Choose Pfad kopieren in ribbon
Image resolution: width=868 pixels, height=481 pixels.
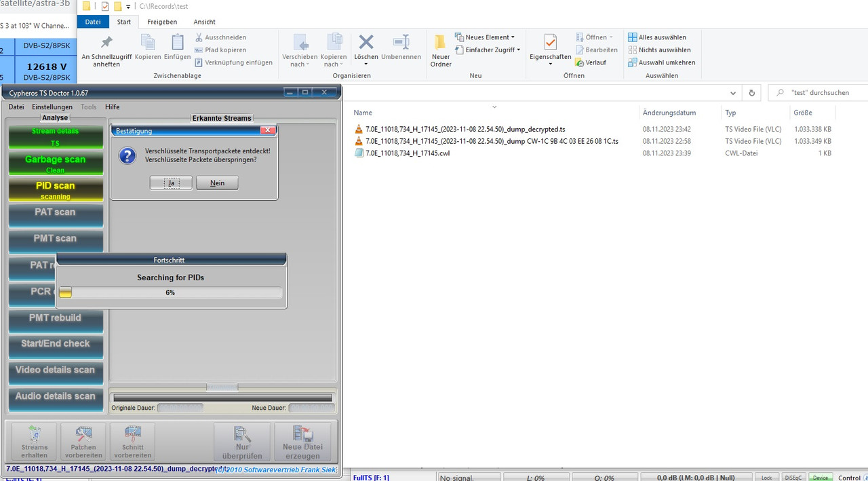(x=220, y=50)
